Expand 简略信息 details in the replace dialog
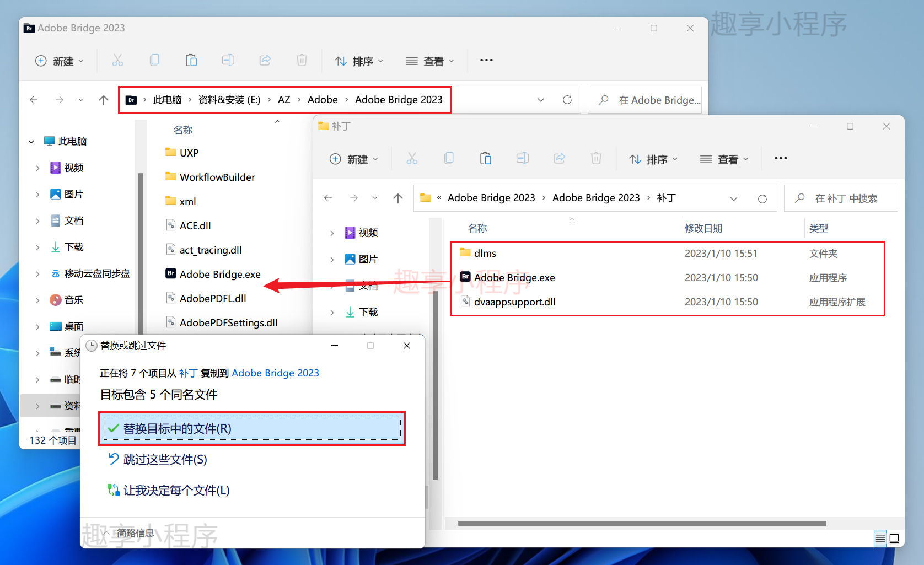This screenshot has height=565, width=924. [x=128, y=533]
